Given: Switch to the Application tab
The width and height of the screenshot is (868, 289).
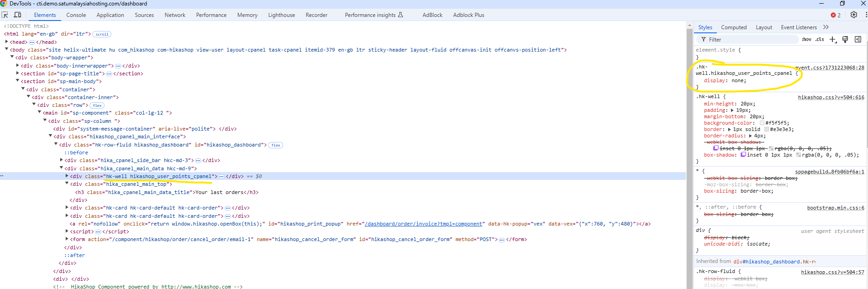Looking at the screenshot, I should (x=110, y=15).
